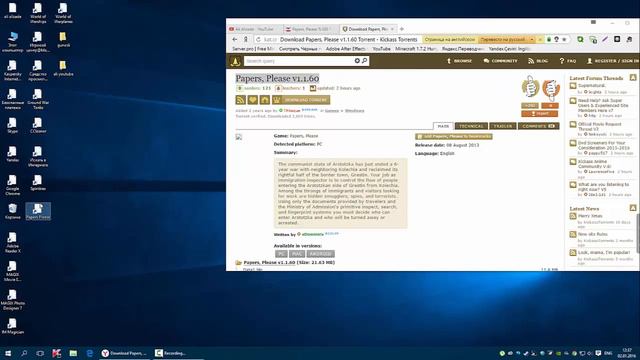This screenshot has height=360, width=640.
Task: Click the page reload icon in address bar
Action: tap(258, 40)
